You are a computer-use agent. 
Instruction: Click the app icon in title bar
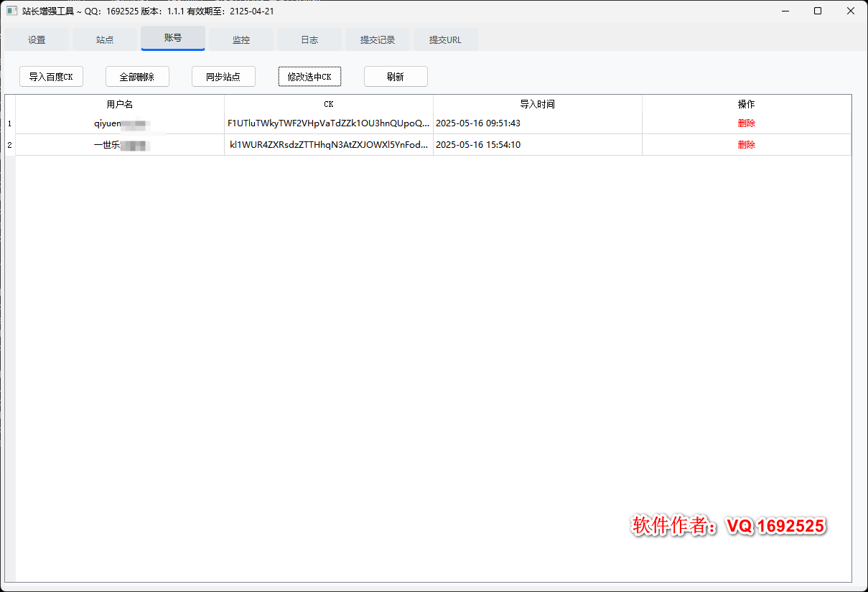coord(12,11)
